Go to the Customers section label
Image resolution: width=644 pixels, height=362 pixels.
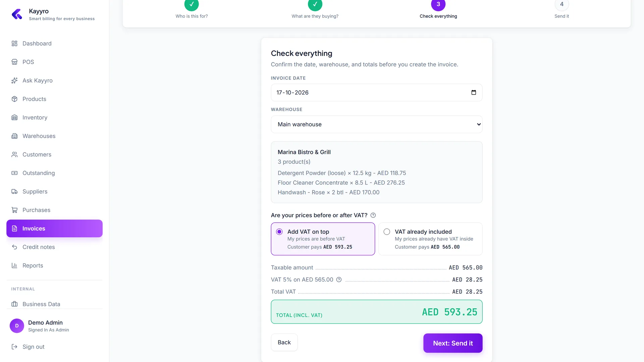(x=37, y=155)
